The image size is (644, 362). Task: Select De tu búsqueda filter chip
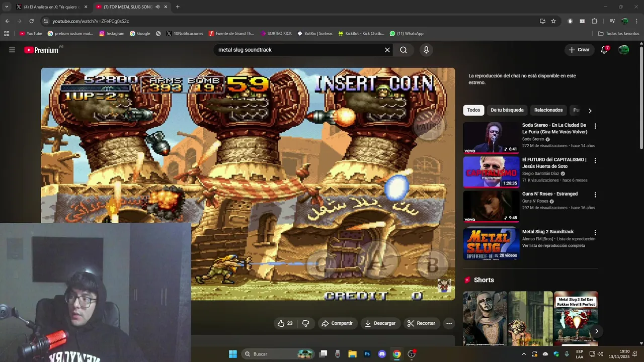(507, 110)
